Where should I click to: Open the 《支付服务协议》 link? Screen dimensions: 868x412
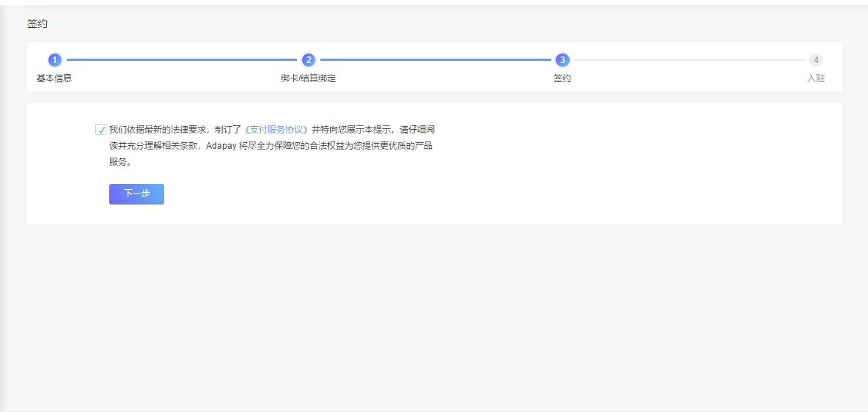pyautogui.click(x=276, y=130)
